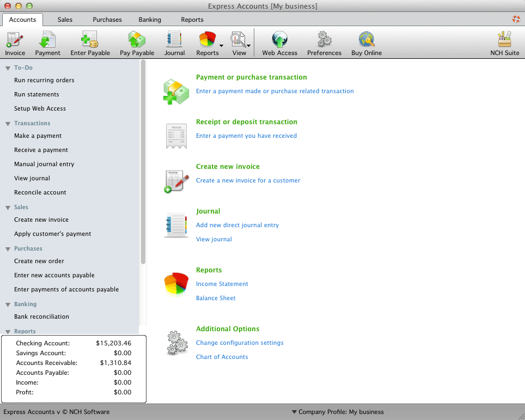
Task: Select Manual journal entry in sidebar
Action: pos(44,164)
